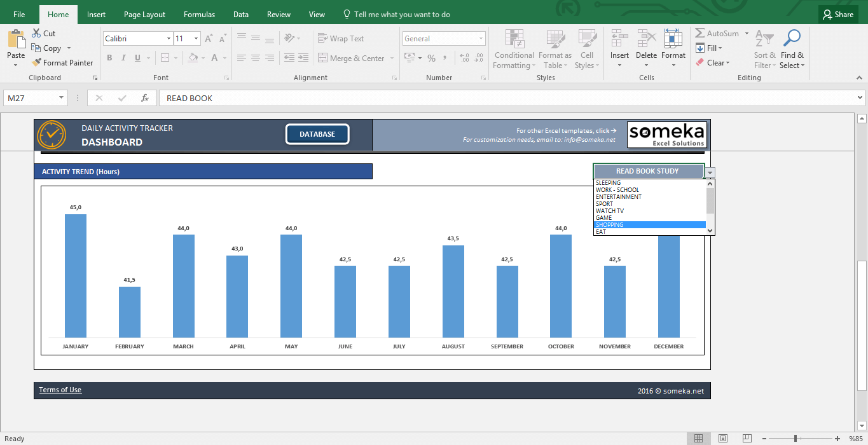Click the zoom in plus button
Screen dimensions: 868x445
coord(839,439)
